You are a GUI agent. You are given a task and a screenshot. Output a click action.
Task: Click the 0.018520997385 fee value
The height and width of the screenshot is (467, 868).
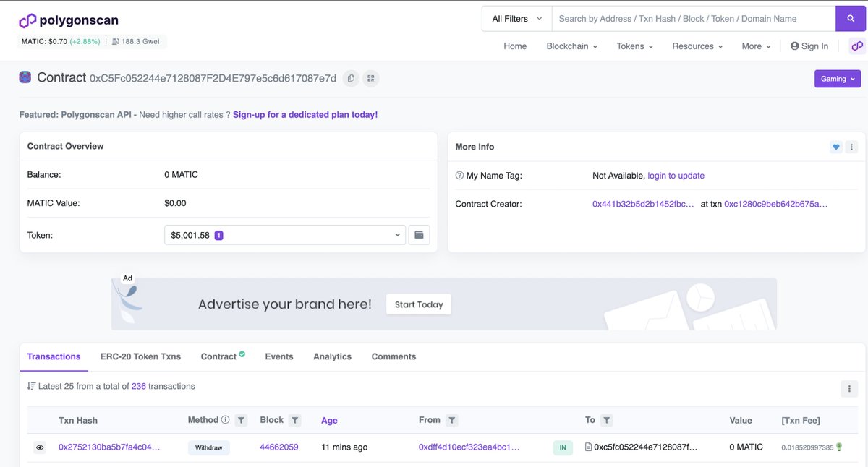click(x=807, y=448)
